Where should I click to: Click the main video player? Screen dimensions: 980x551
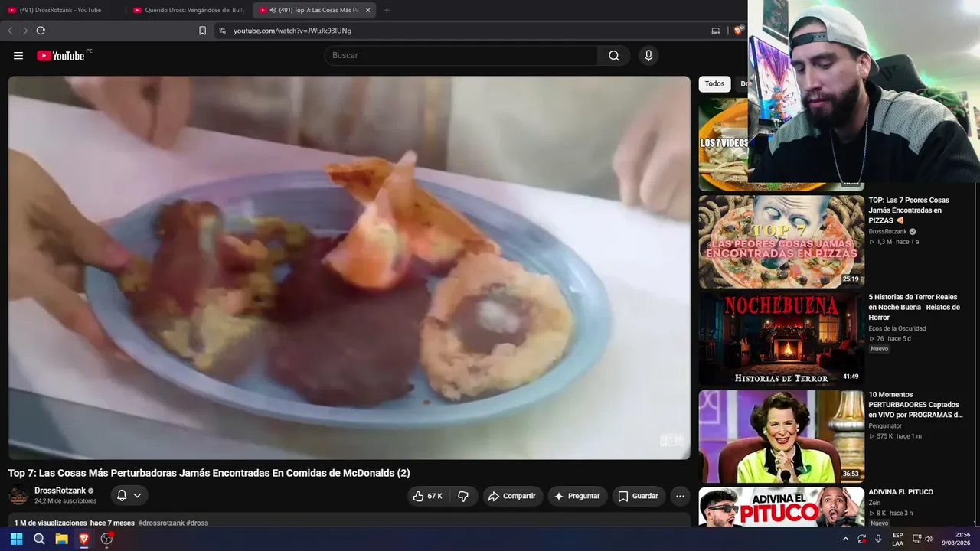[349, 268]
